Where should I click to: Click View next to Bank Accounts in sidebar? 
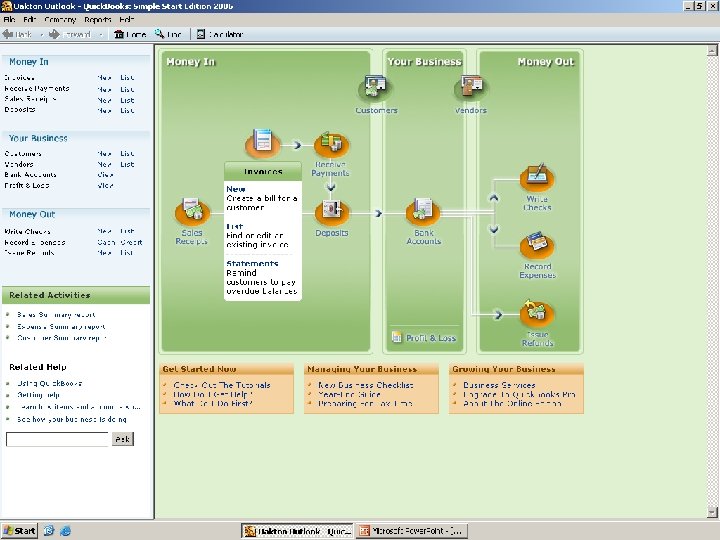point(105,174)
